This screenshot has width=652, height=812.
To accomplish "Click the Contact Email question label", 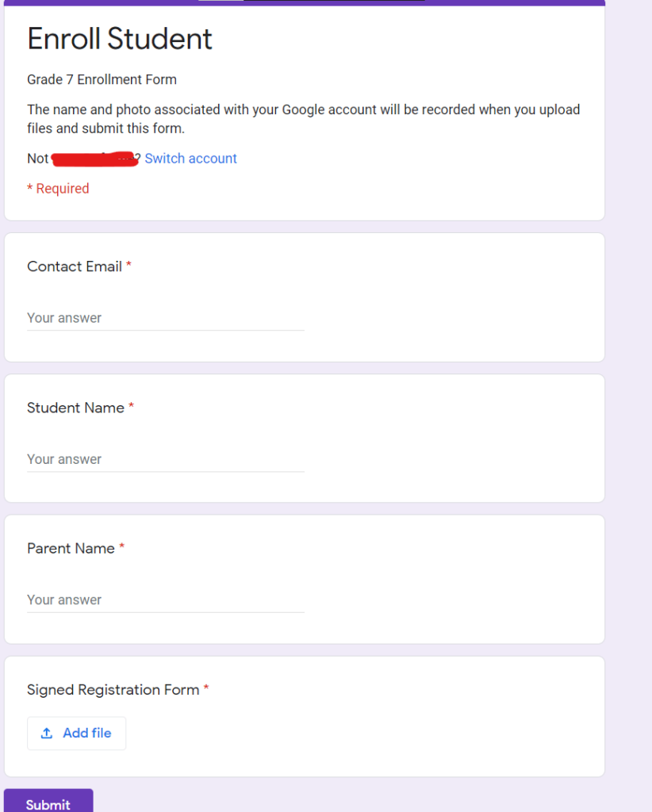I will 75,266.
